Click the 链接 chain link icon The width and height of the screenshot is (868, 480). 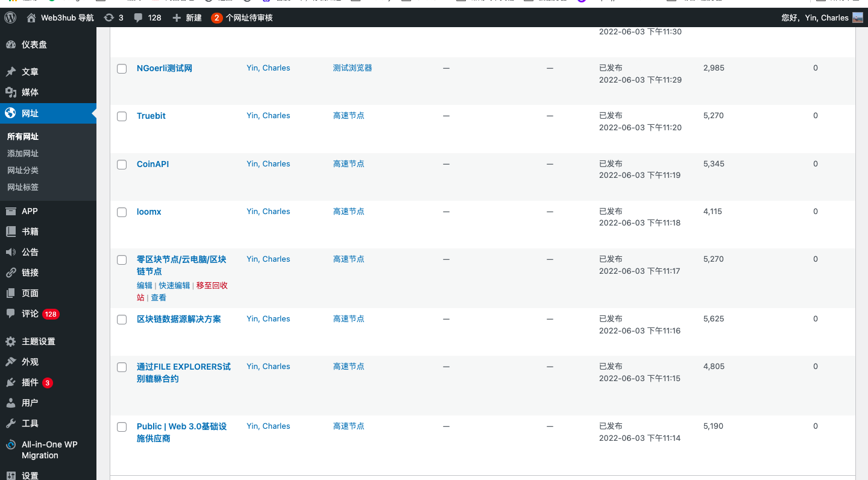tap(11, 273)
